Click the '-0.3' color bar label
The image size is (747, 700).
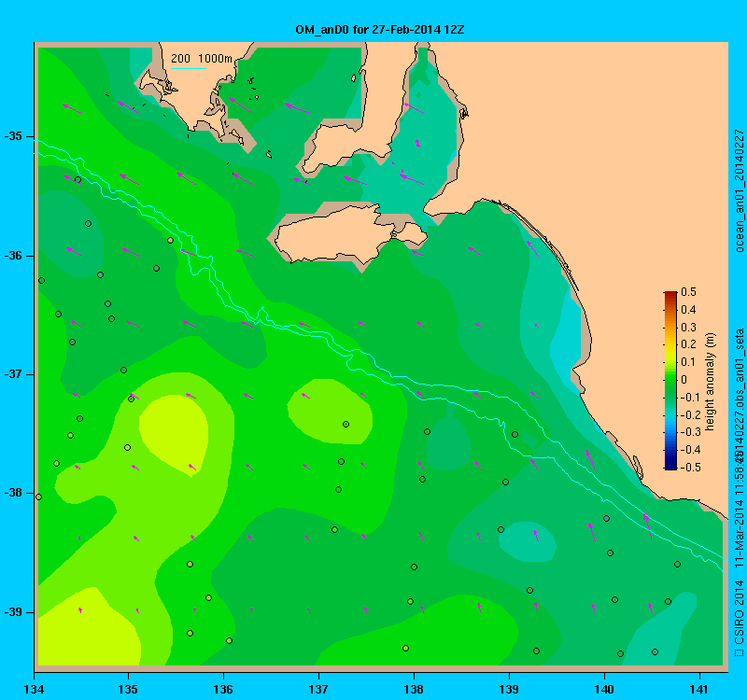pos(689,432)
